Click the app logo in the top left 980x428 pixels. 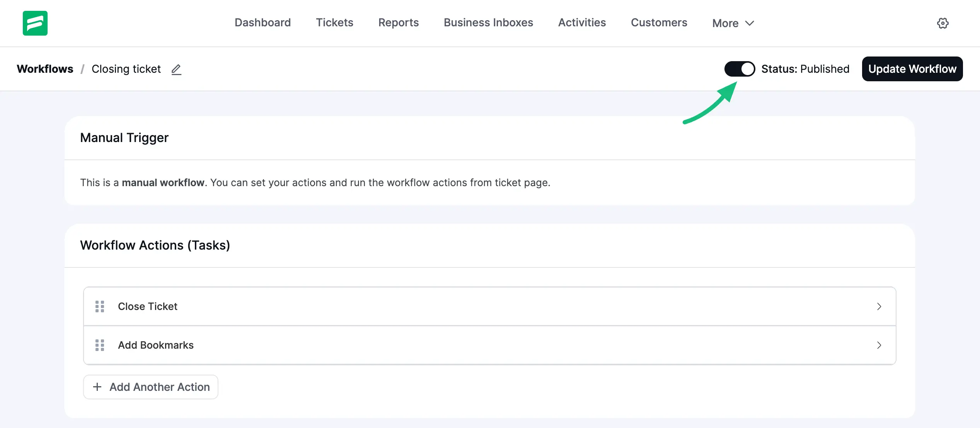coord(35,23)
